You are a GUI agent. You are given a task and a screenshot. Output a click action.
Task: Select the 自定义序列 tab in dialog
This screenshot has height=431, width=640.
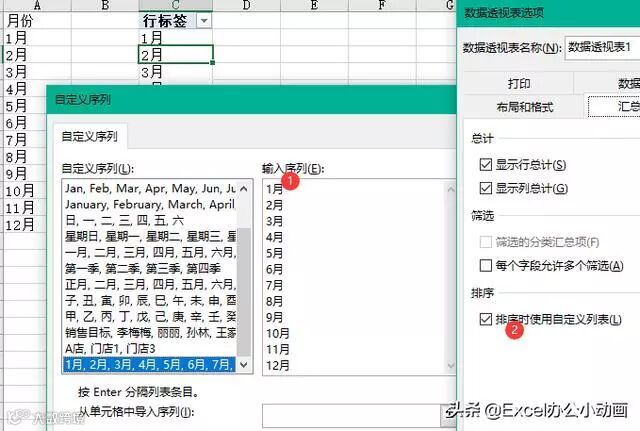coord(90,136)
